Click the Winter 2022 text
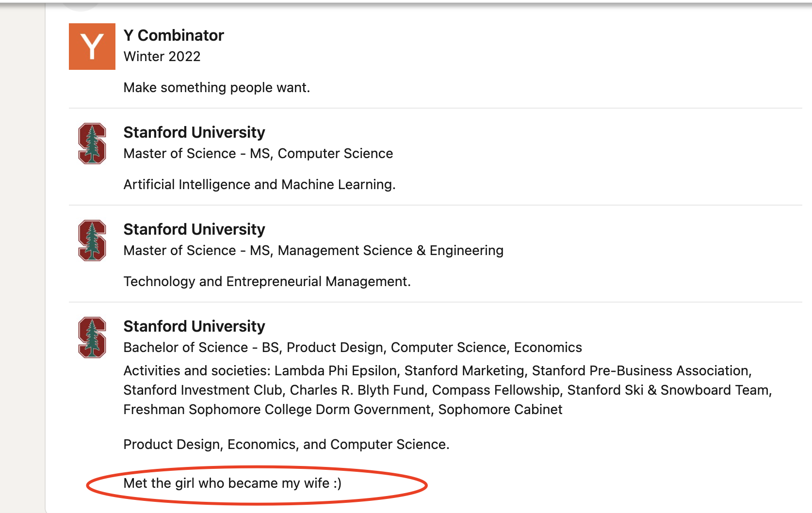Screen dimensions: 812x513 pyautogui.click(x=162, y=57)
